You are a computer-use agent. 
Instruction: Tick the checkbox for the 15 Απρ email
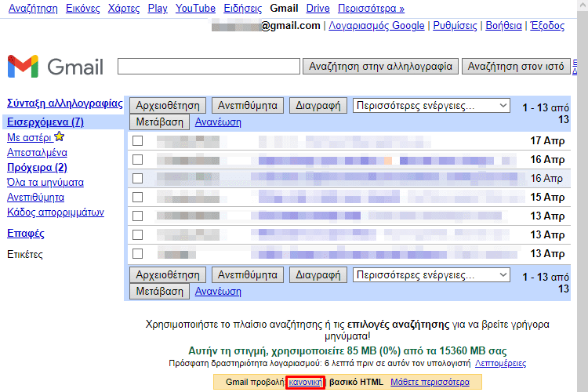coord(138,197)
